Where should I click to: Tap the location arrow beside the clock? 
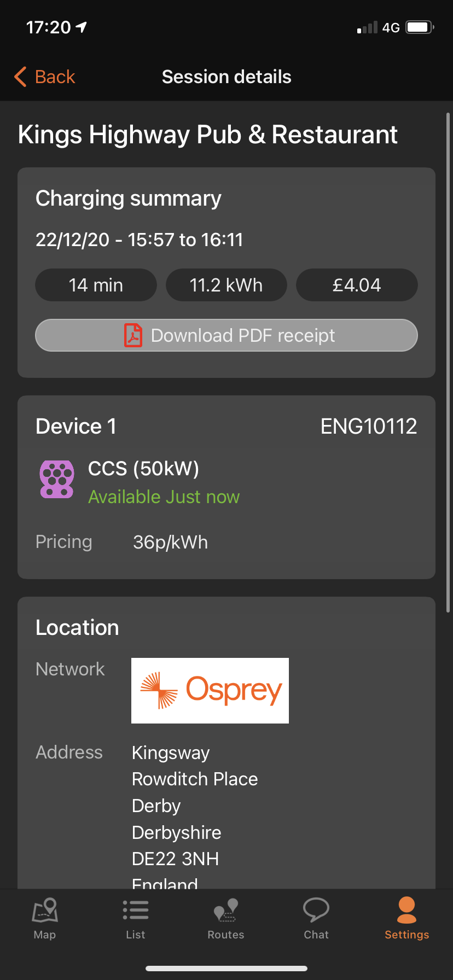tap(82, 27)
